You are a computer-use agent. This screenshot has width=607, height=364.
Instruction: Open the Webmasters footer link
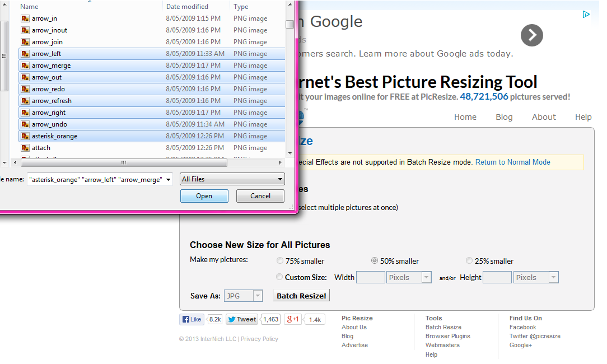point(442,345)
